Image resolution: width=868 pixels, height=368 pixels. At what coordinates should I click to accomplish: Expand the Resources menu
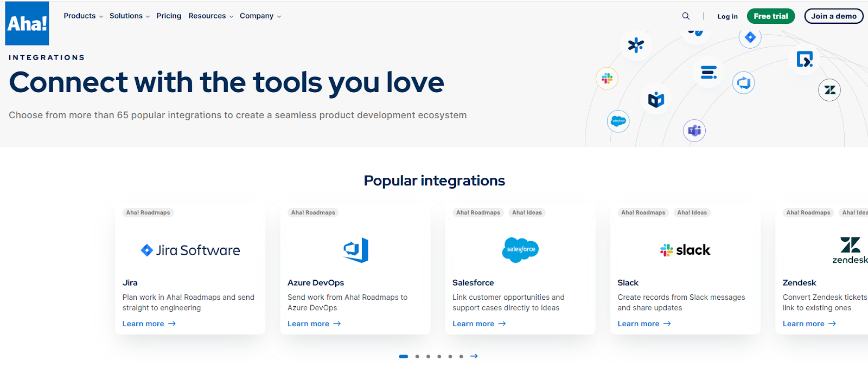(x=211, y=16)
